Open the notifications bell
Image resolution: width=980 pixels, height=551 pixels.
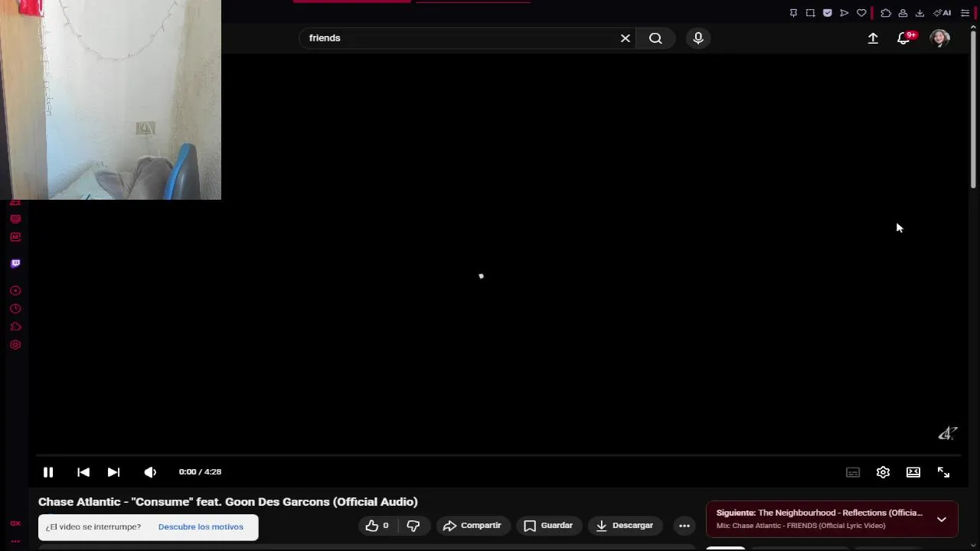[x=903, y=38]
